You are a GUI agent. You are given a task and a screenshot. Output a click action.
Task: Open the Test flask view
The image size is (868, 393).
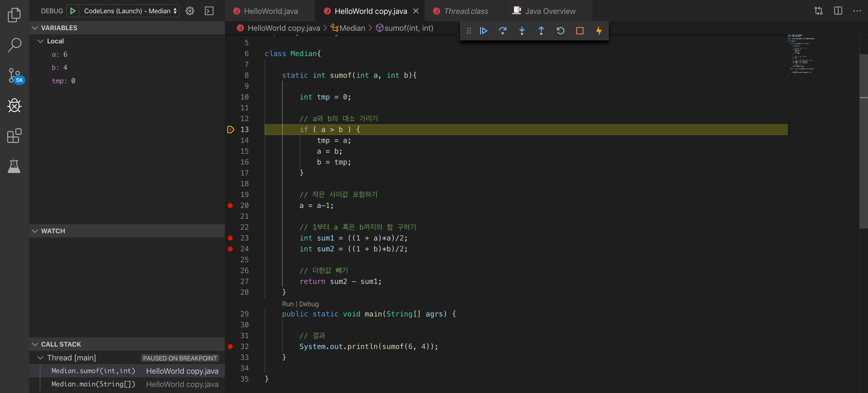pyautogui.click(x=14, y=166)
